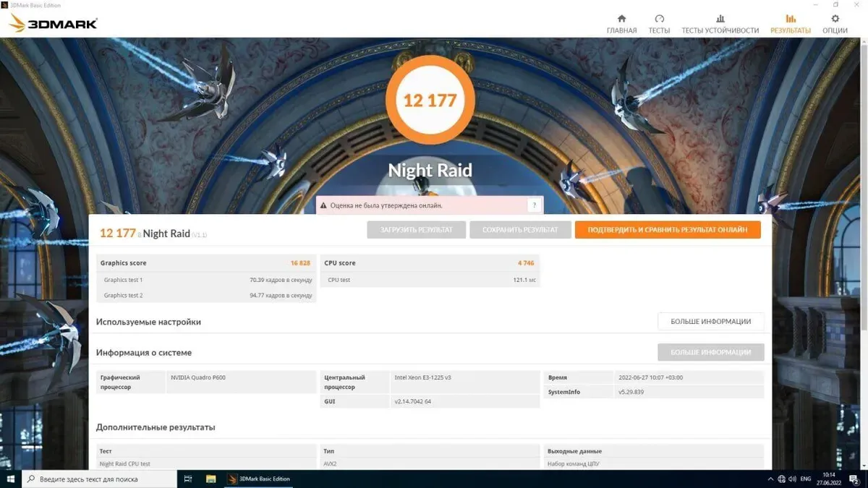Select the РЕЗУЛЬТАТЫ results tab
The height and width of the screenshot is (488, 868).
coord(790,24)
